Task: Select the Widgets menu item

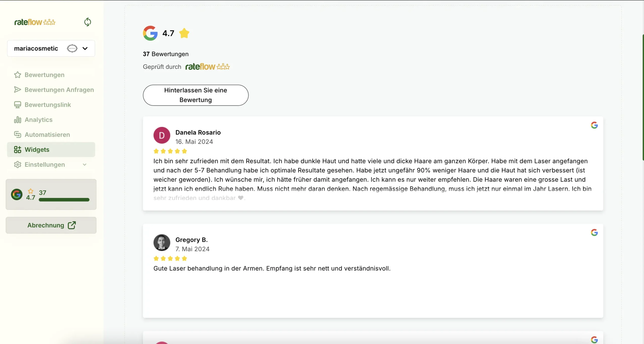Action: 37,150
